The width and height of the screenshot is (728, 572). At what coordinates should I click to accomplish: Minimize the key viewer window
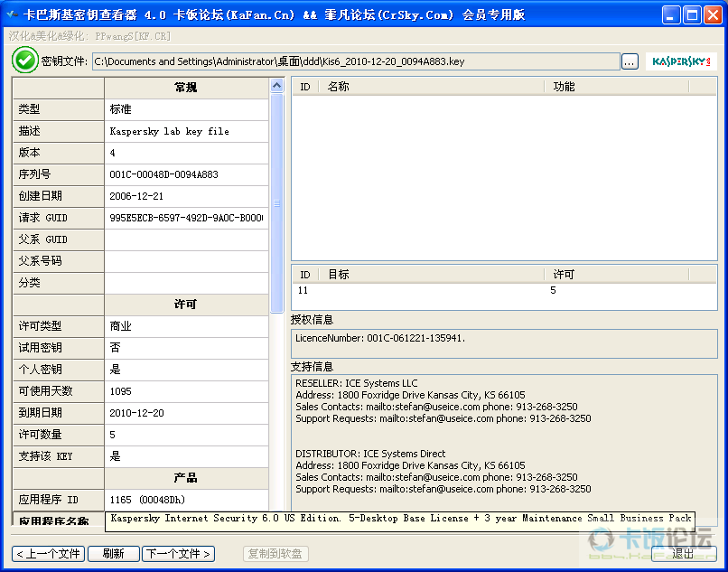(x=670, y=15)
